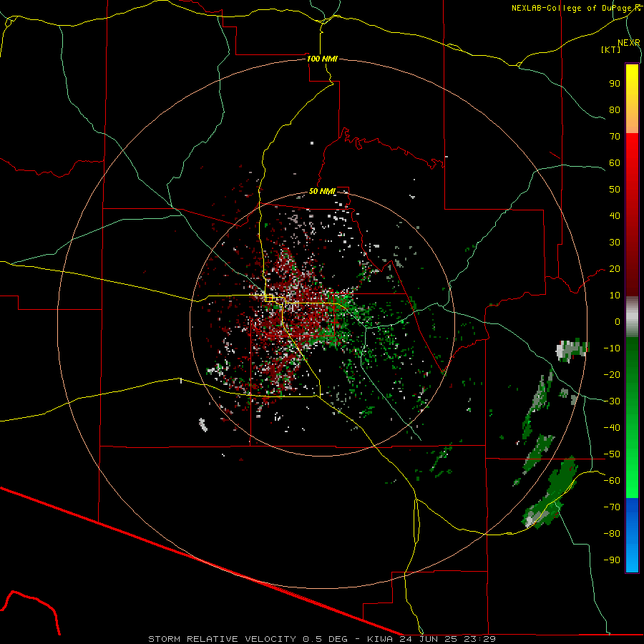Click the "-50" value on the velocity scale
The image size is (644, 644).
pyautogui.click(x=612, y=454)
